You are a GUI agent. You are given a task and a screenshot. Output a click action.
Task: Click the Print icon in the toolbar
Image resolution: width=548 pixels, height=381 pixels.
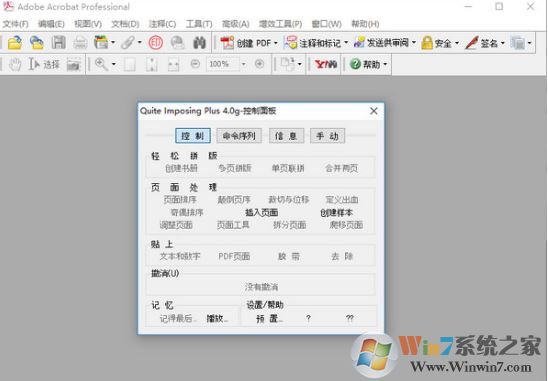80,43
